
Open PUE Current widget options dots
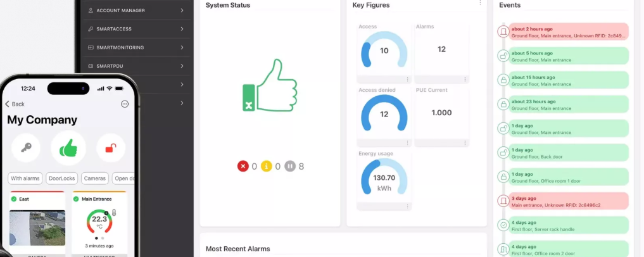click(x=465, y=143)
